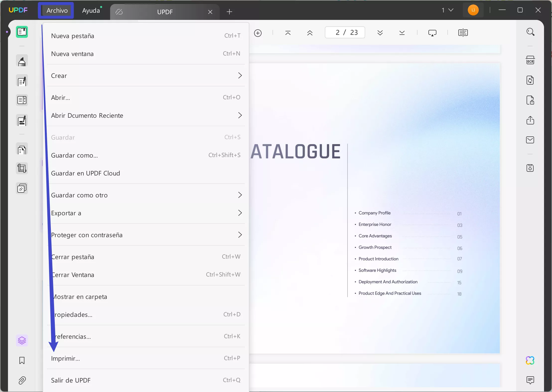This screenshot has height=392, width=552.
Task: Select Abrir... menu entry
Action: (146, 98)
